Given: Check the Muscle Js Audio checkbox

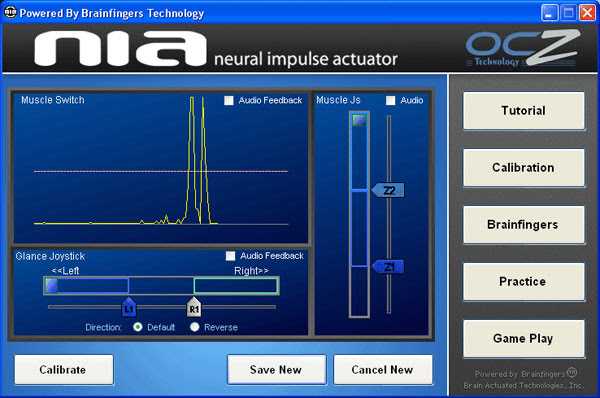Looking at the screenshot, I should pyautogui.click(x=391, y=101).
